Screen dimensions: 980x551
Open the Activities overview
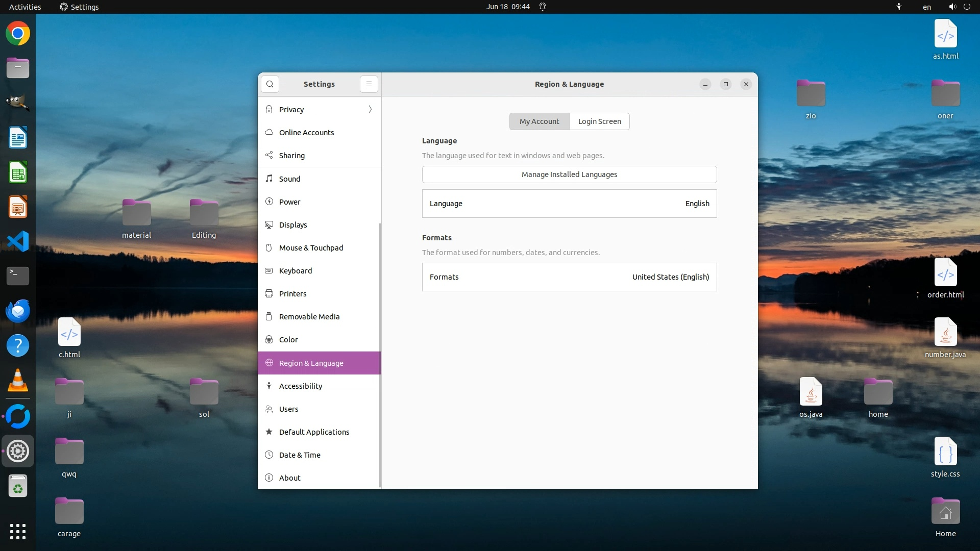[x=25, y=7]
